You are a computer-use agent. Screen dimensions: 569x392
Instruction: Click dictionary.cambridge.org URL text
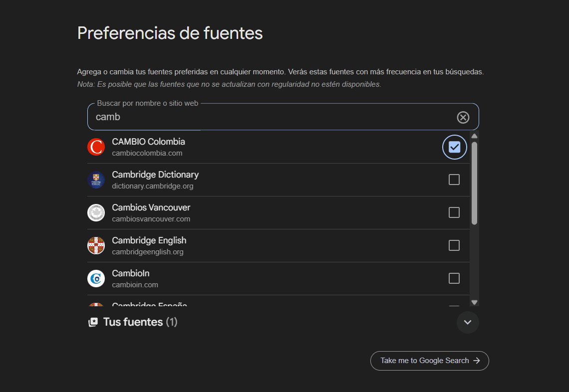[x=152, y=186]
